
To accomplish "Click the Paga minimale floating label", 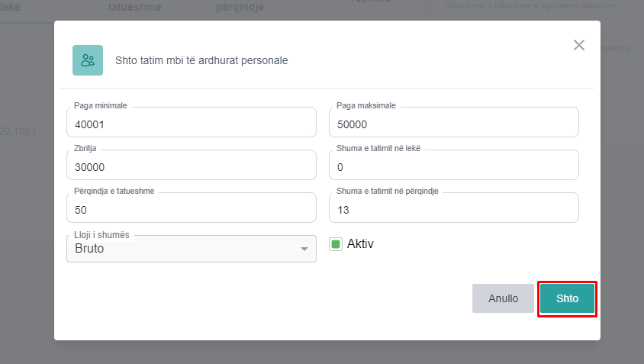I will pyautogui.click(x=105, y=106).
